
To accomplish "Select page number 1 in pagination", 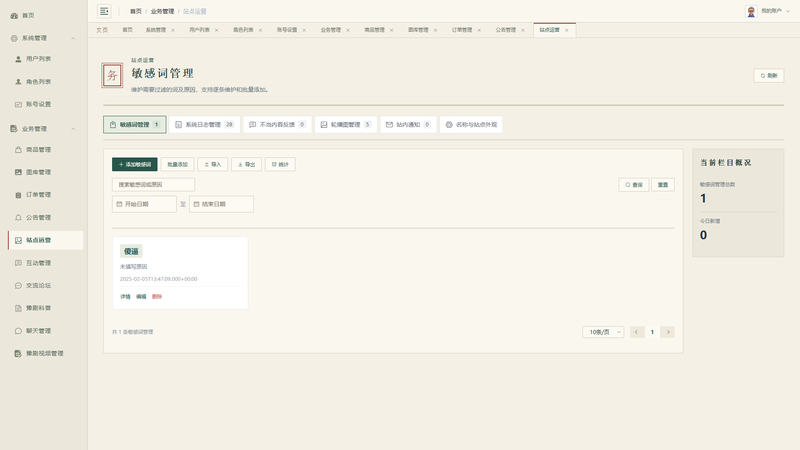I will [652, 332].
